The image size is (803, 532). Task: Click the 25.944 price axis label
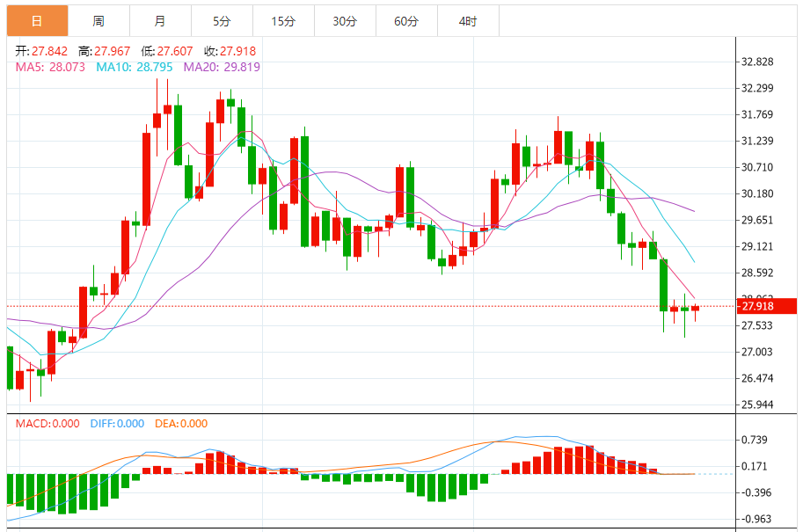coord(757,404)
